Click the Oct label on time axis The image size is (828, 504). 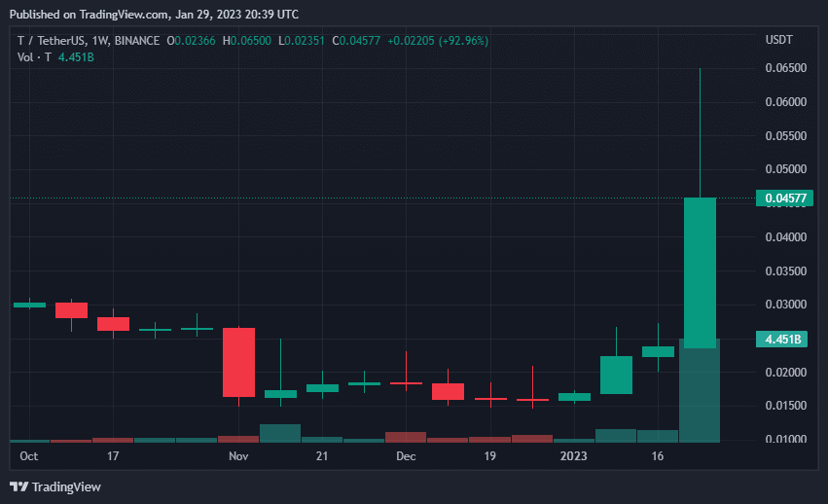click(28, 456)
